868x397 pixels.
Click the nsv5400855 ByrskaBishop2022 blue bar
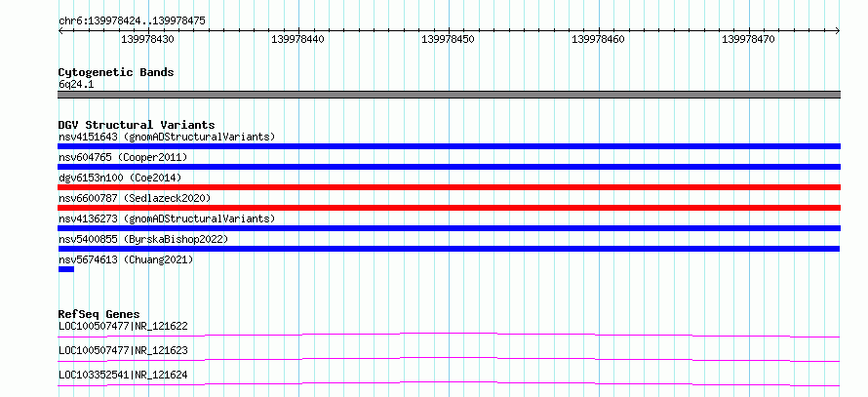(x=449, y=249)
